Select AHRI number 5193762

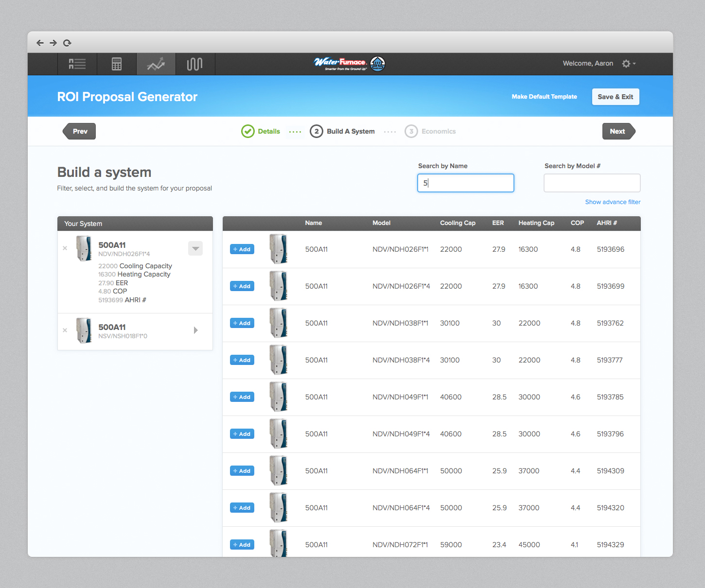coord(610,323)
